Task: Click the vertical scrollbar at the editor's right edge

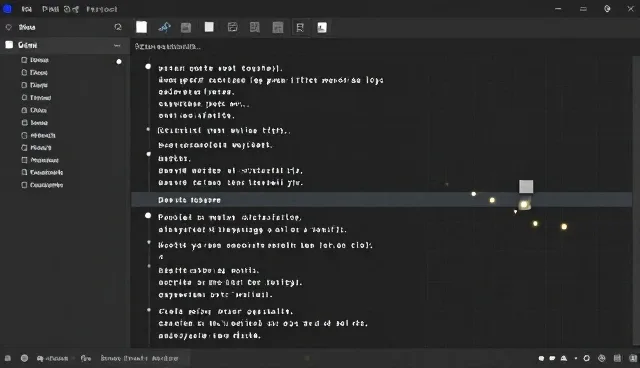Action: [636, 202]
